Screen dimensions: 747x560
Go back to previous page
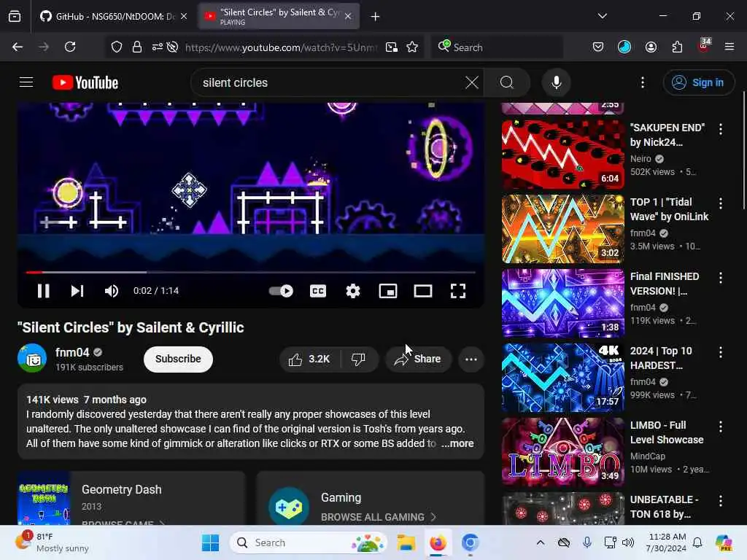tap(18, 47)
